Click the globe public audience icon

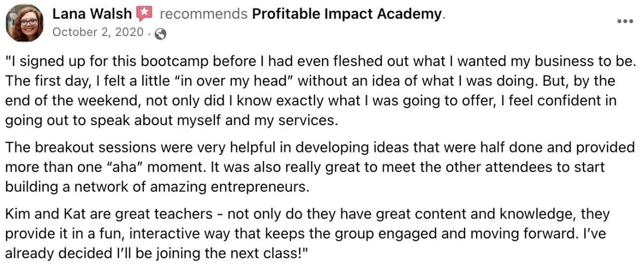pos(160,34)
